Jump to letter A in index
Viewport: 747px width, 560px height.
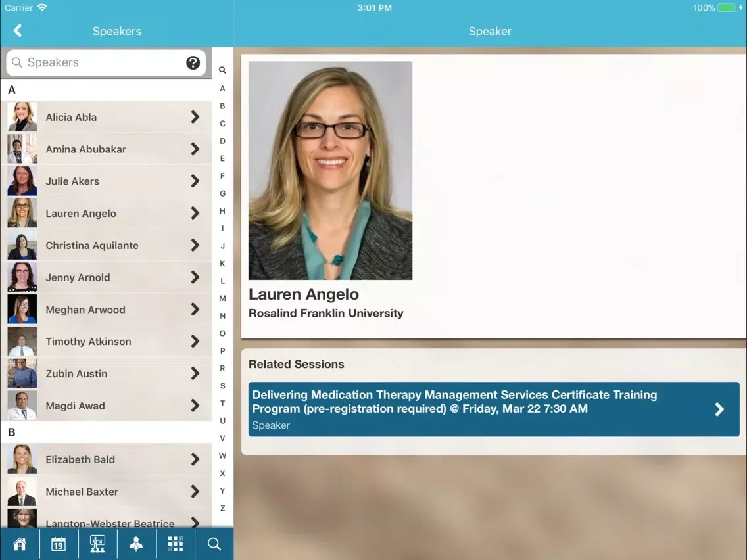pos(222,89)
